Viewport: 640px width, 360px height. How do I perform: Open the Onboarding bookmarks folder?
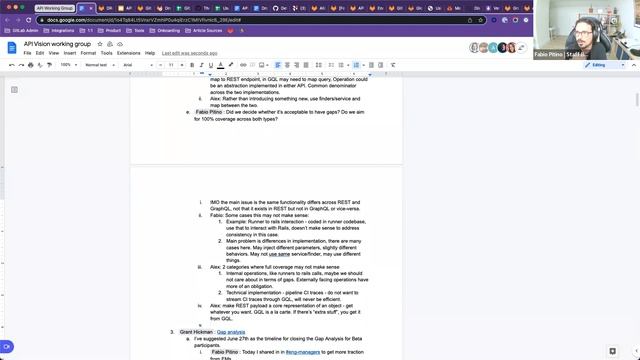click(164, 31)
